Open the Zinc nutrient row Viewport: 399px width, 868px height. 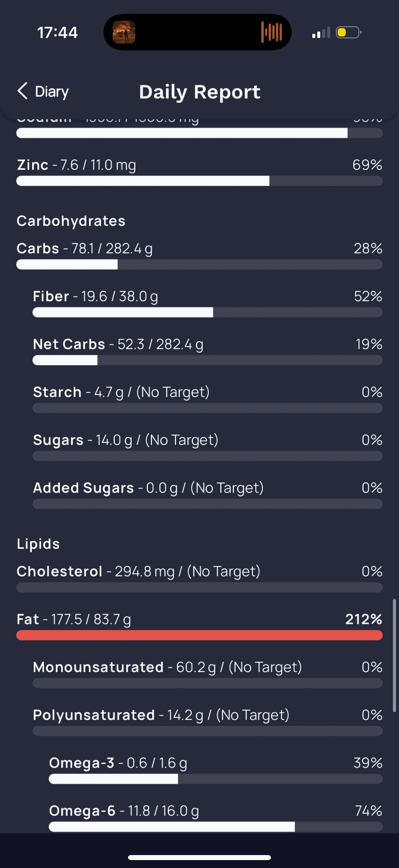click(199, 171)
